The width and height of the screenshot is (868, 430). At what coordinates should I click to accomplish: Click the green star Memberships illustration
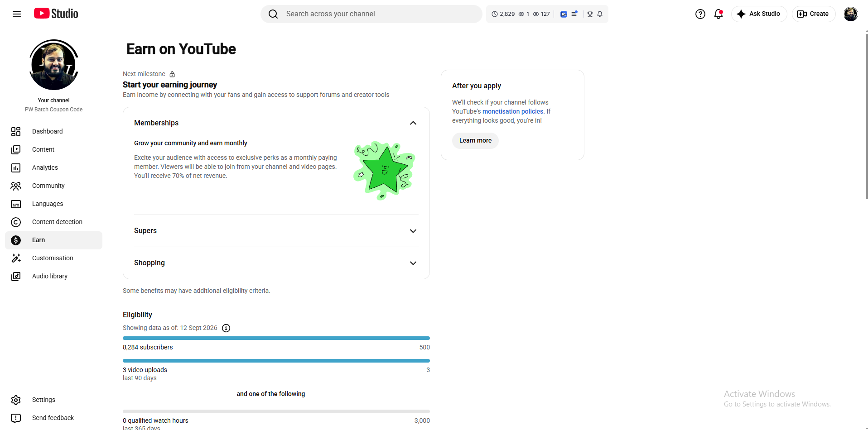[x=384, y=170]
